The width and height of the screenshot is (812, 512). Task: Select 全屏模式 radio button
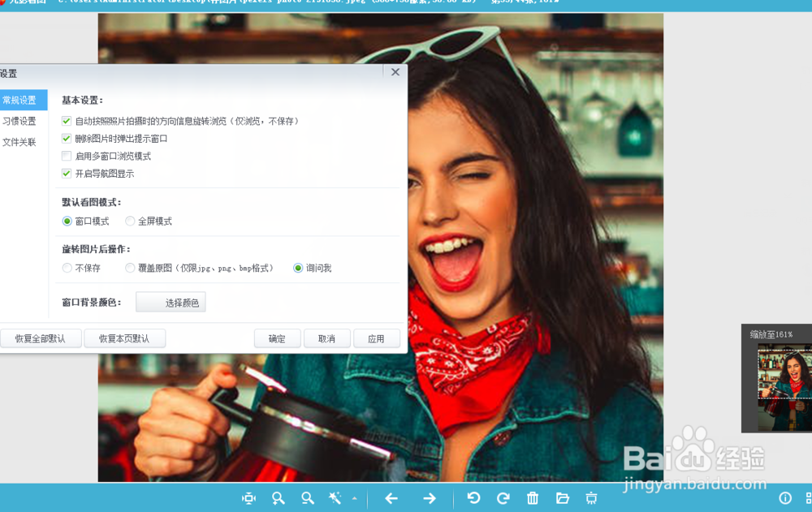click(130, 221)
